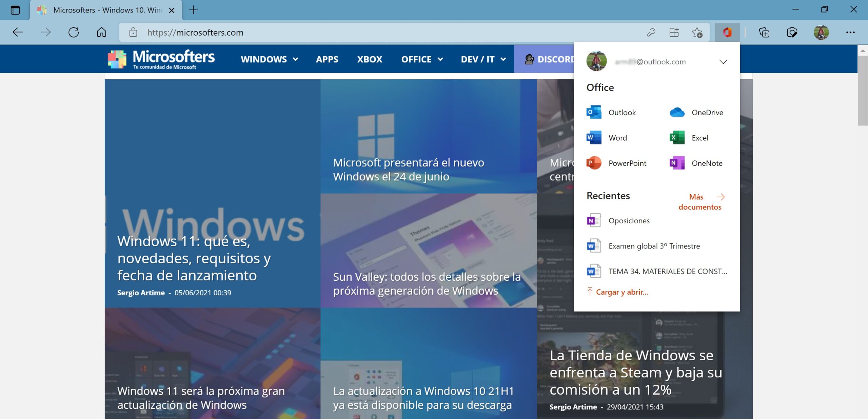
Task: Add page to favorites with the star icon
Action: 696,33
